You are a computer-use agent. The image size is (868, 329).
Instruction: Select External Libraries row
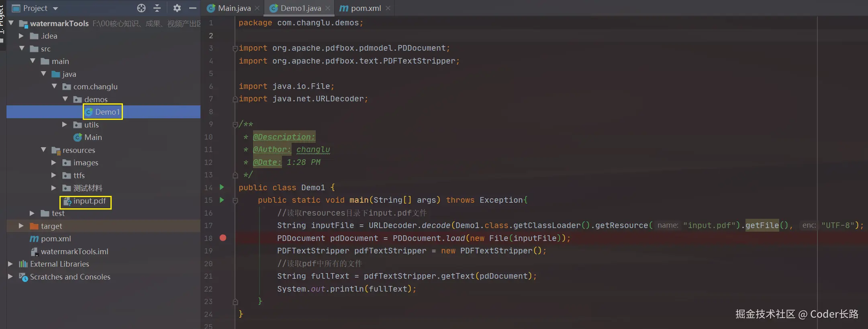(x=103, y=264)
